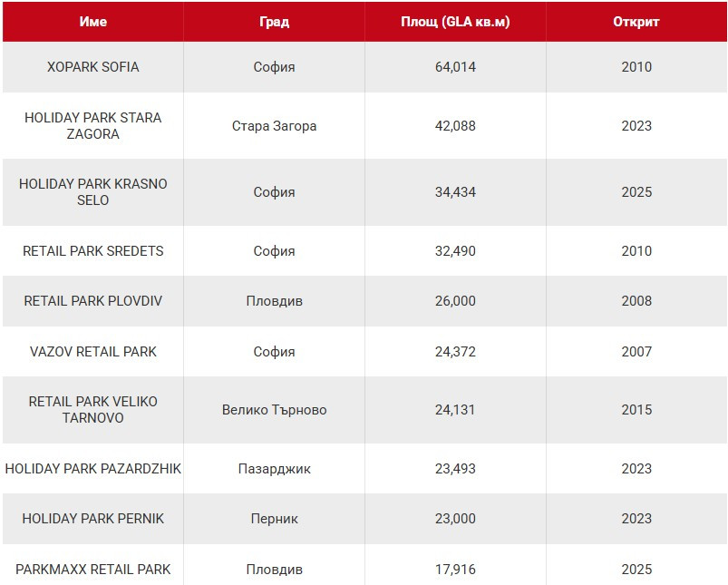Click the 64,014 area value
The image size is (728, 585).
pyautogui.click(x=455, y=67)
